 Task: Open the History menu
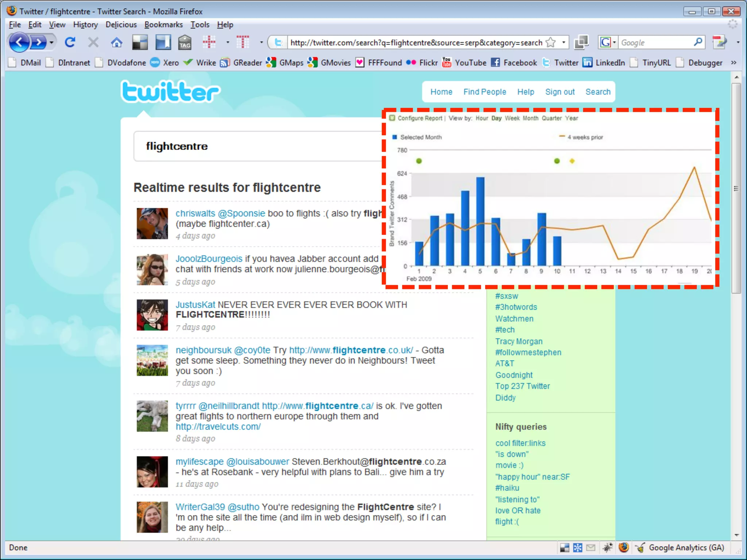tap(85, 25)
